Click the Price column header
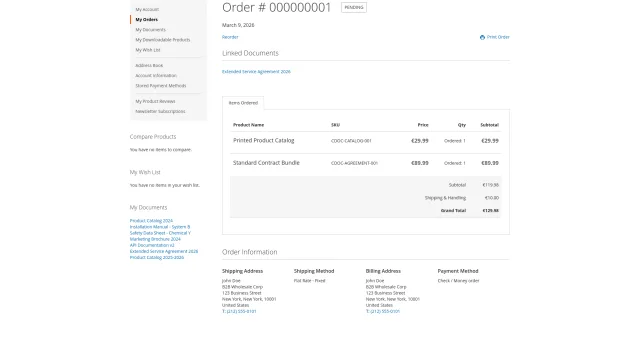This screenshot has width=640, height=360. tap(423, 125)
